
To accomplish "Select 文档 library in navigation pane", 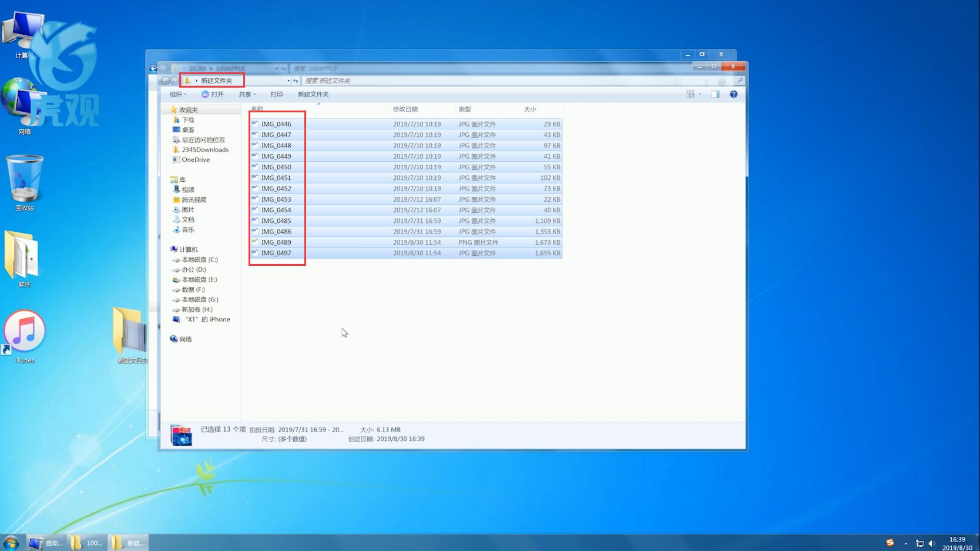I will [188, 220].
